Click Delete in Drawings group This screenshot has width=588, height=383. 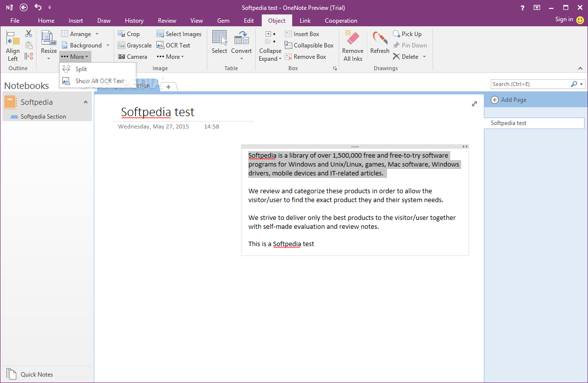405,57
